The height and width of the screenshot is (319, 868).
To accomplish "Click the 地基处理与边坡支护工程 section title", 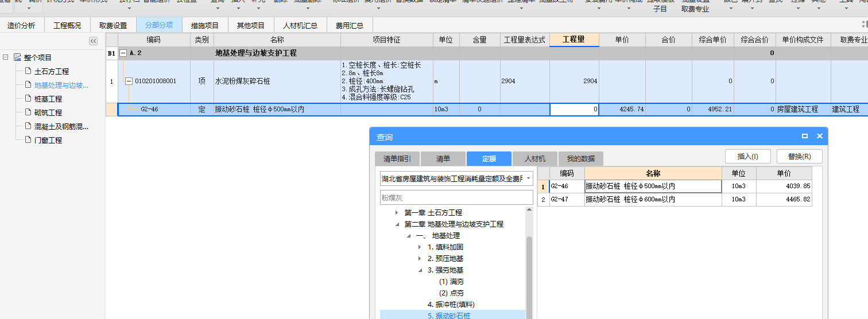I will (255, 53).
